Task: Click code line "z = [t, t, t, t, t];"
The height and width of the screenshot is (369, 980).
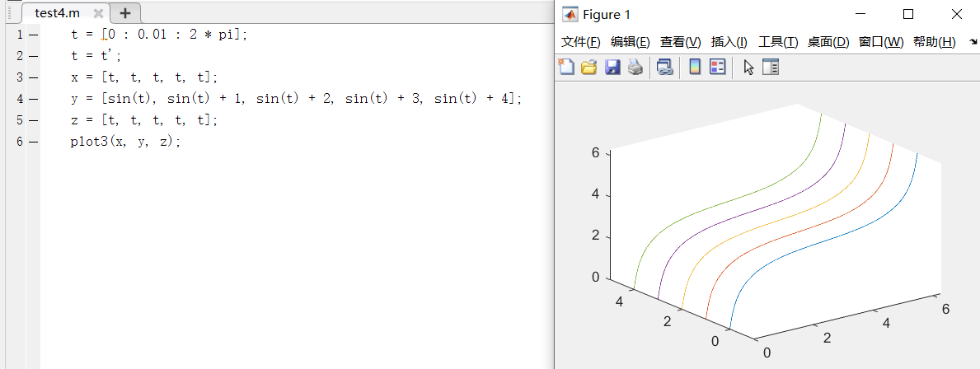Action: click(x=144, y=120)
